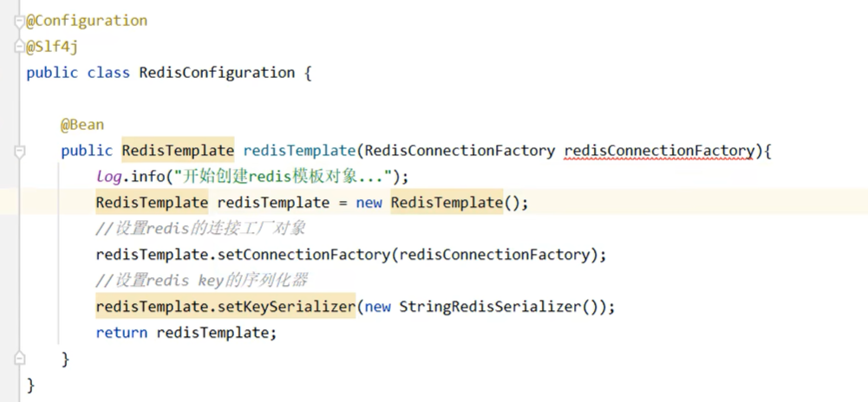
Task: Click the RedisConnectionFactory parameter type
Action: pyautogui.click(x=460, y=151)
